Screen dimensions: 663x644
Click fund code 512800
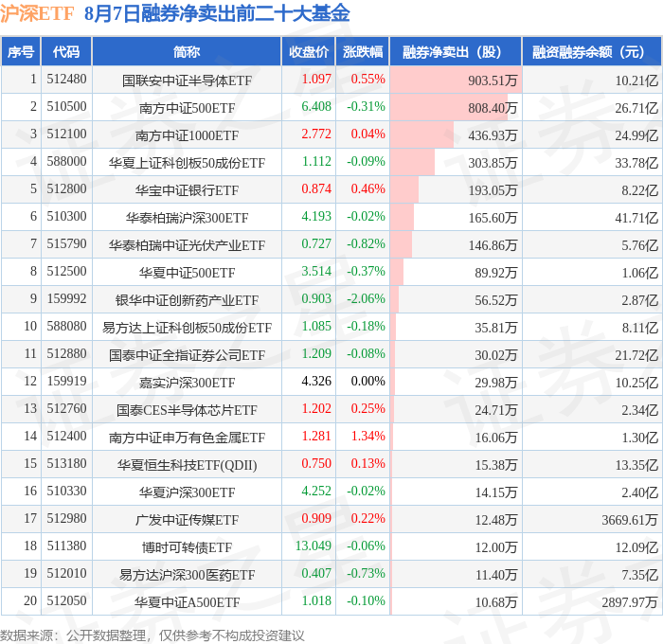(x=66, y=188)
